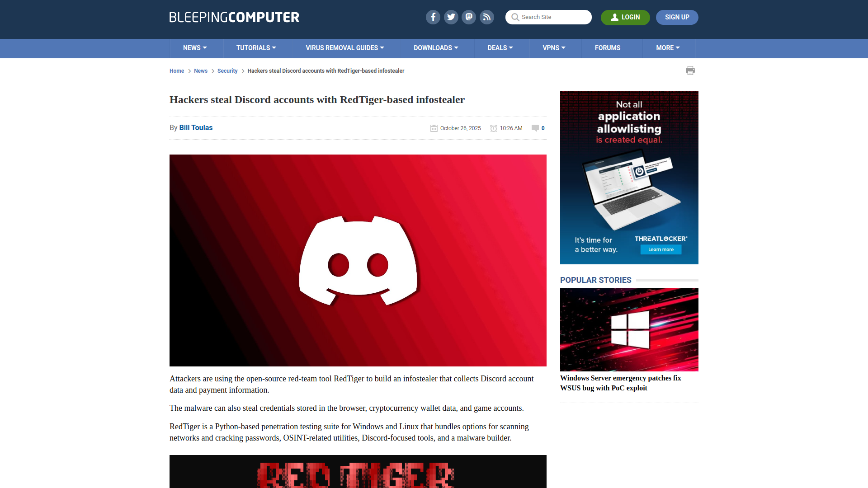This screenshot has height=488, width=868.
Task: Navigate to Security breadcrumb link
Action: point(227,71)
